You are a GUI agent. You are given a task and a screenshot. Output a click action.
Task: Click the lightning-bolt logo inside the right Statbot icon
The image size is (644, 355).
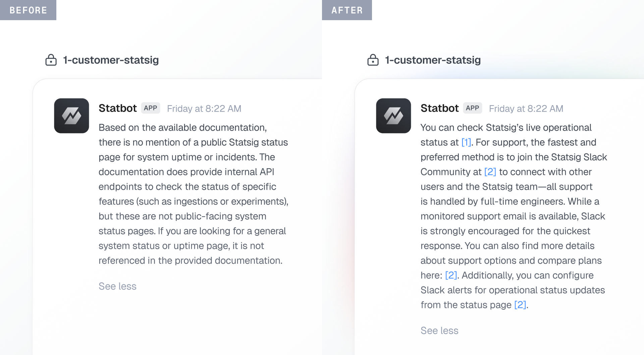pyautogui.click(x=393, y=116)
